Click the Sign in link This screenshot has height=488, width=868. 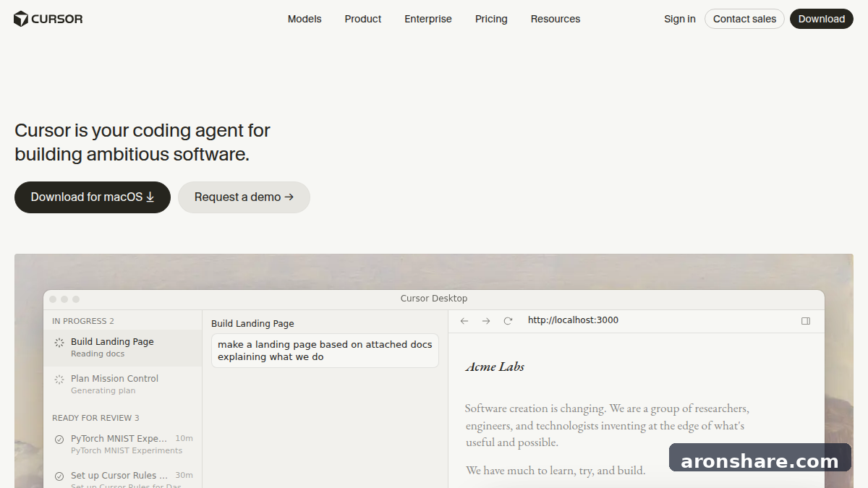[680, 19]
